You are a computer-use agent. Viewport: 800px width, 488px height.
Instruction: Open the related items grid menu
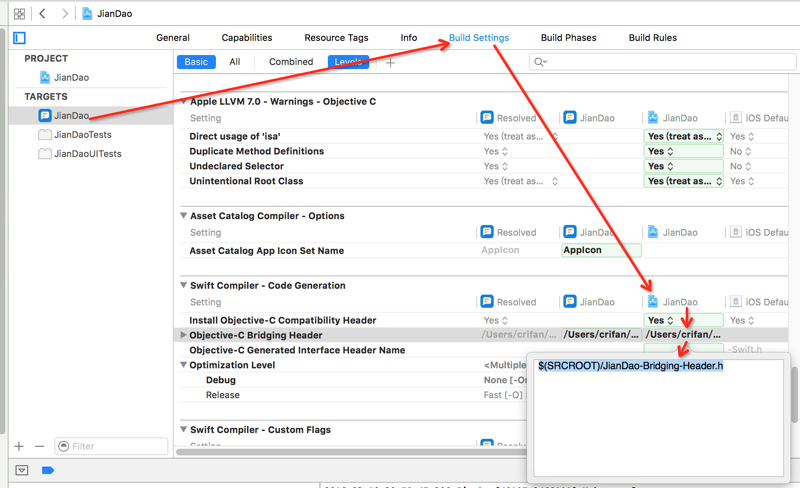pos(19,14)
